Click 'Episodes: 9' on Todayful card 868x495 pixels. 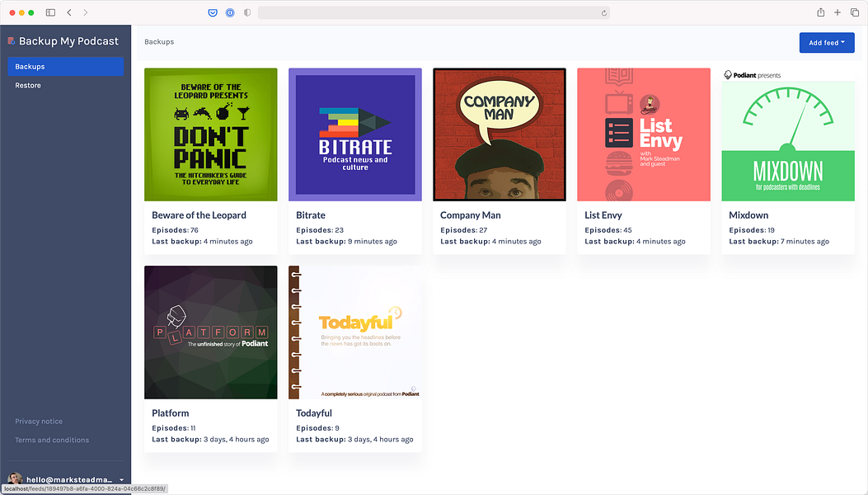click(317, 428)
